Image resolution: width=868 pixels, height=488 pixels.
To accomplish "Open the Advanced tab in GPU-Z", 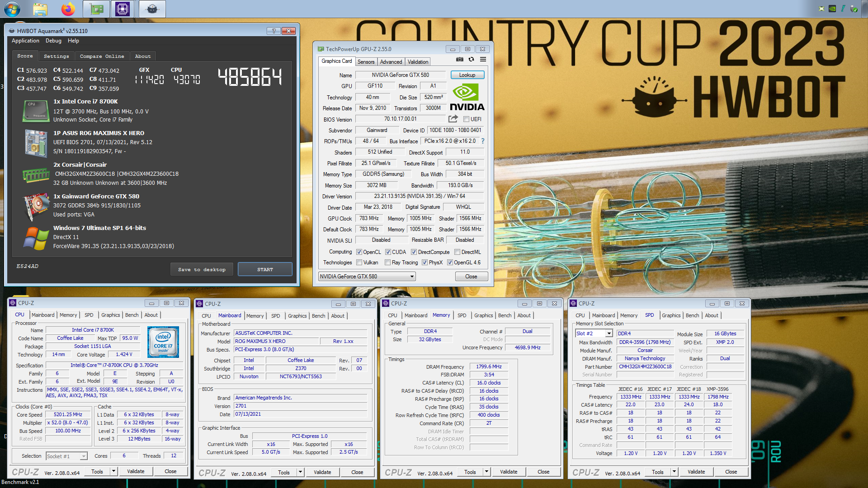I will point(391,62).
